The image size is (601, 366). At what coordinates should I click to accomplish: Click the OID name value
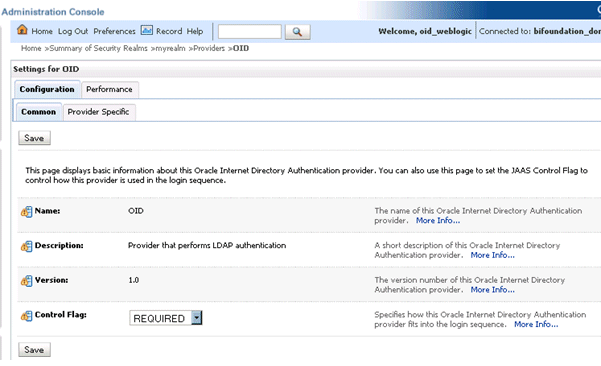pyautogui.click(x=136, y=211)
